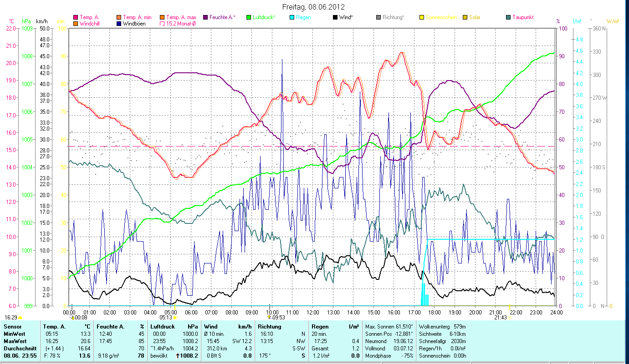
Task: Click the MinWert row header
Action: point(14,334)
